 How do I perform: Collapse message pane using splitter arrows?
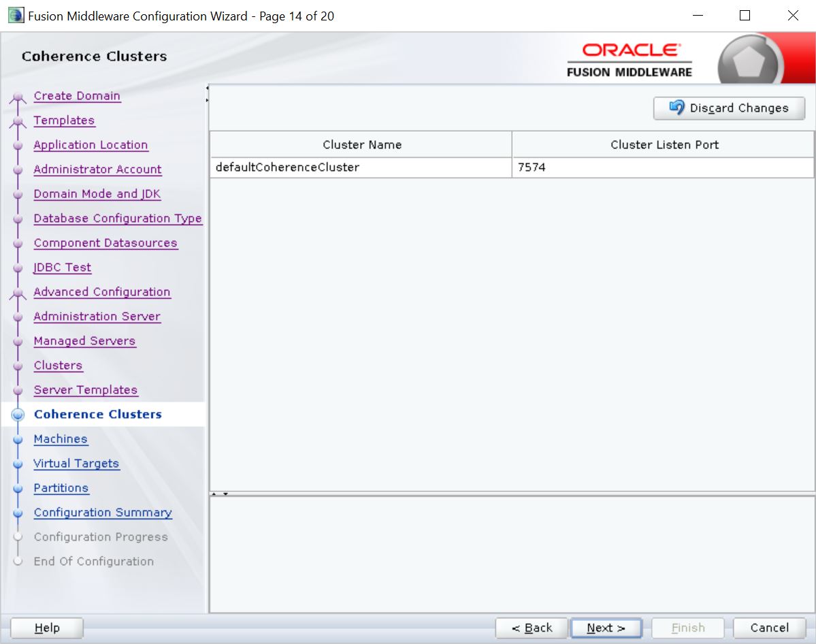click(220, 494)
